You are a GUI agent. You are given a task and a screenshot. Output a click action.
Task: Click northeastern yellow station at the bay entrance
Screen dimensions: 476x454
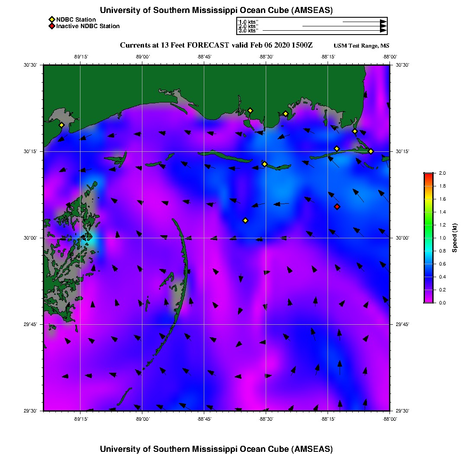[x=355, y=131]
